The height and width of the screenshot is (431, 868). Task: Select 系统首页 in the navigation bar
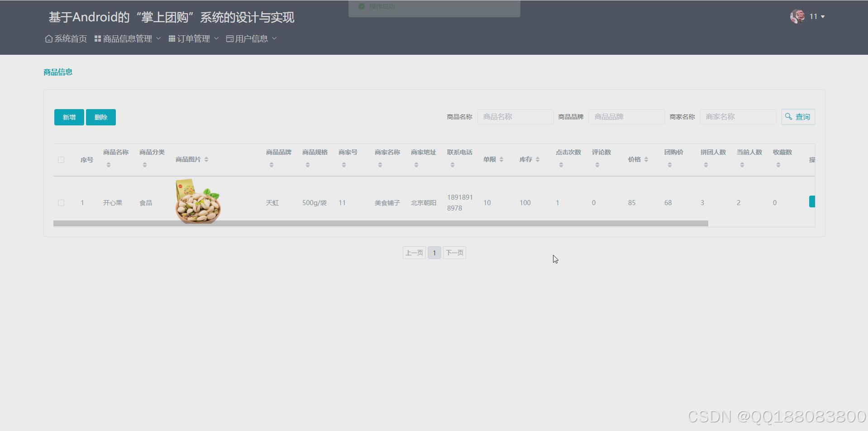click(65, 38)
